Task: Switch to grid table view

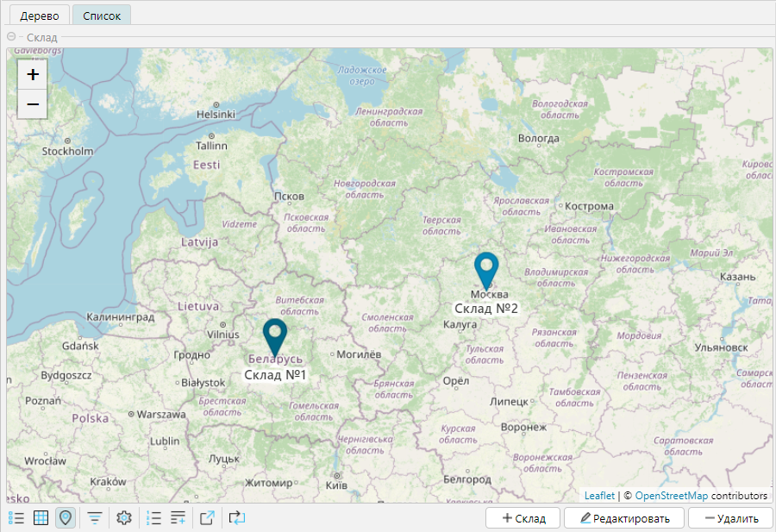Action: click(41, 518)
